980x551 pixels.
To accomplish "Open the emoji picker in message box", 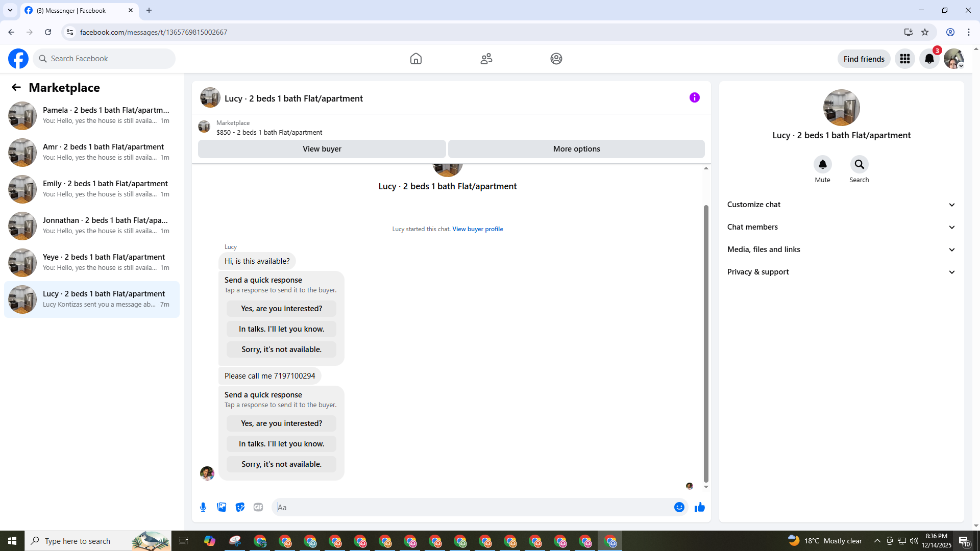I will pos(679,507).
